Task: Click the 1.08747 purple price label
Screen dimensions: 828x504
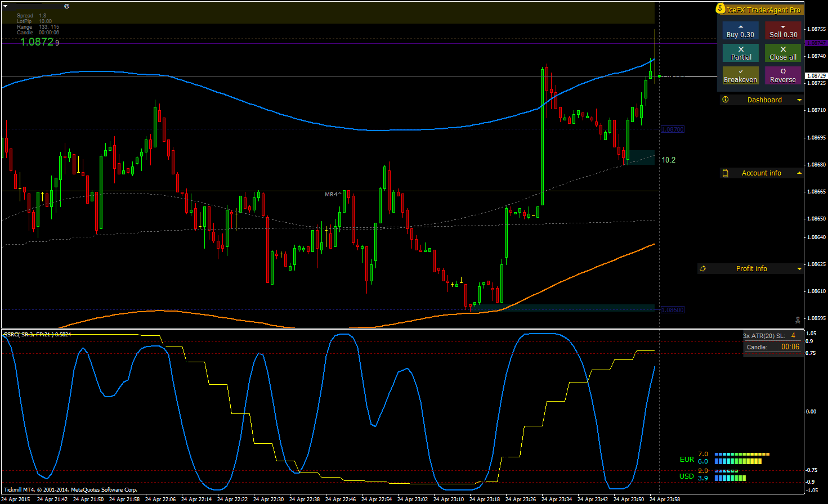Action: (x=816, y=43)
